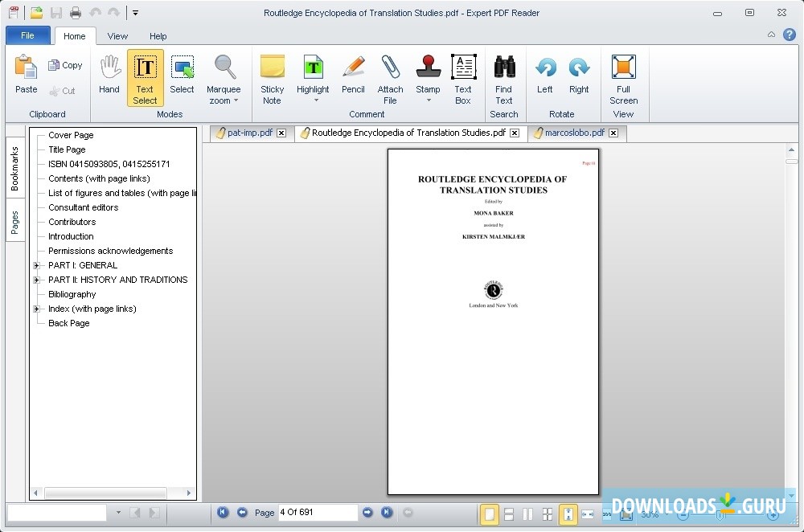Close the pat-imp.pdf tab
The width and height of the screenshot is (804, 532).
click(281, 133)
